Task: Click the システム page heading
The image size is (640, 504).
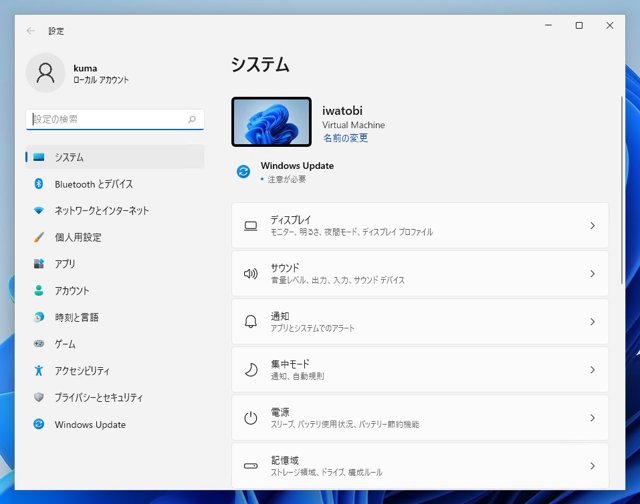Action: (260, 64)
